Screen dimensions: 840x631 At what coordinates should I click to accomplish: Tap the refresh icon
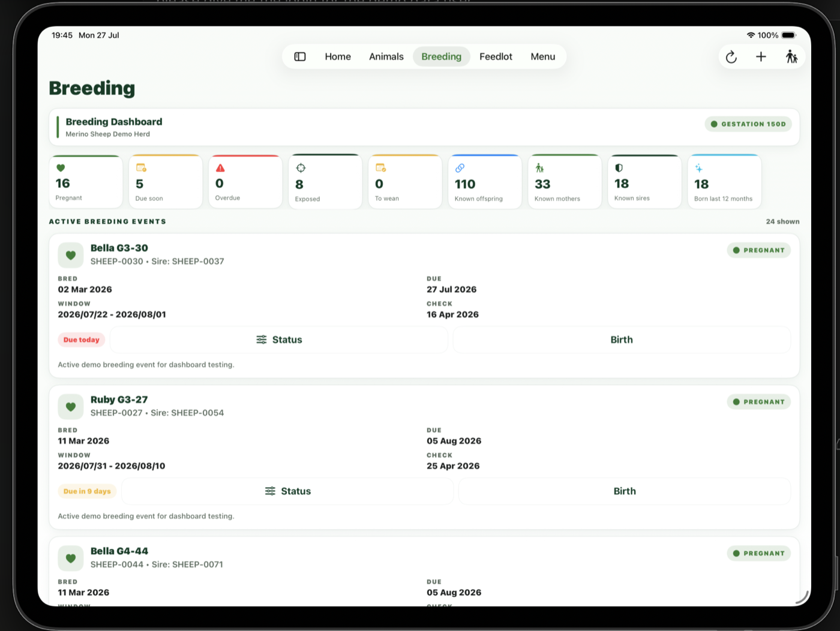point(731,57)
